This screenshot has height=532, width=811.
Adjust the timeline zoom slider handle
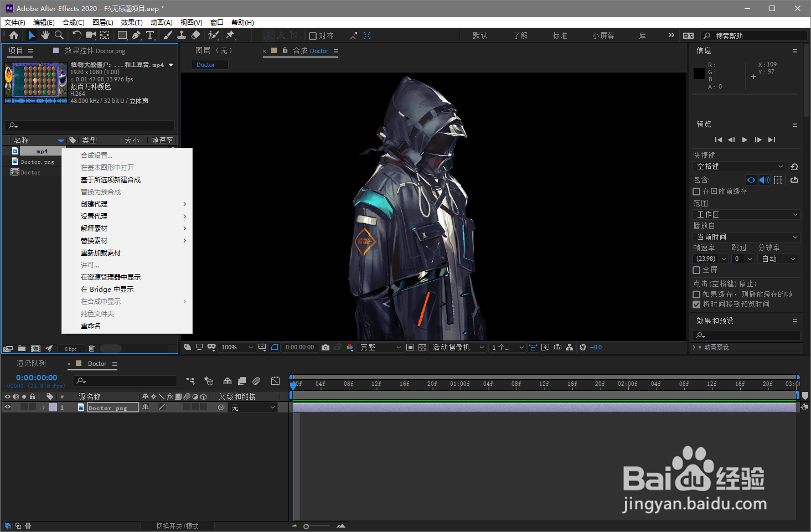306,526
